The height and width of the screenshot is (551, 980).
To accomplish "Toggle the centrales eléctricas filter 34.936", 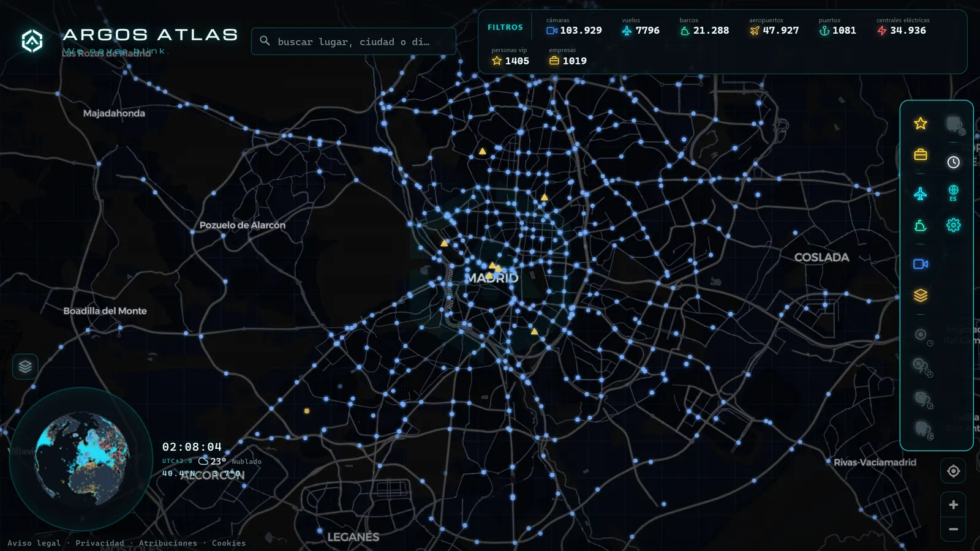I will tap(903, 26).
